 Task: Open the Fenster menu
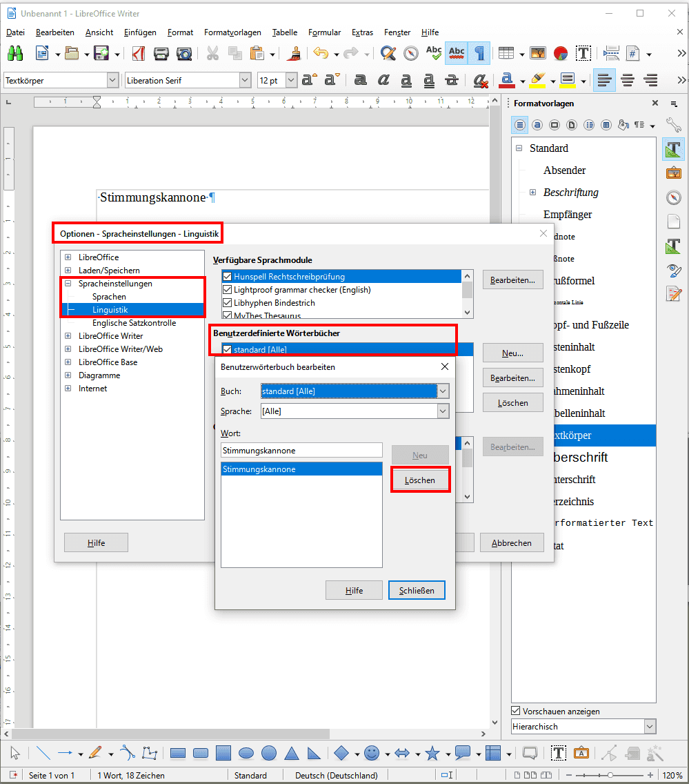pos(397,32)
